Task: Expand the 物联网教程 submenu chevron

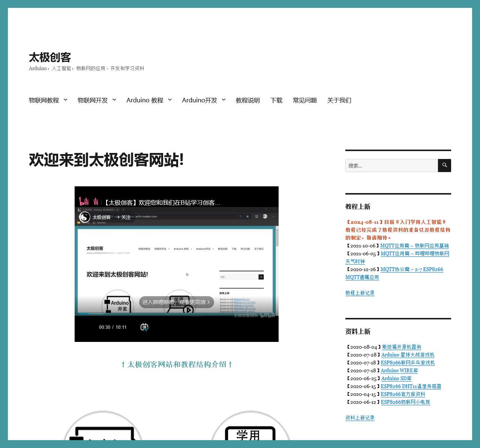Action: click(66, 100)
